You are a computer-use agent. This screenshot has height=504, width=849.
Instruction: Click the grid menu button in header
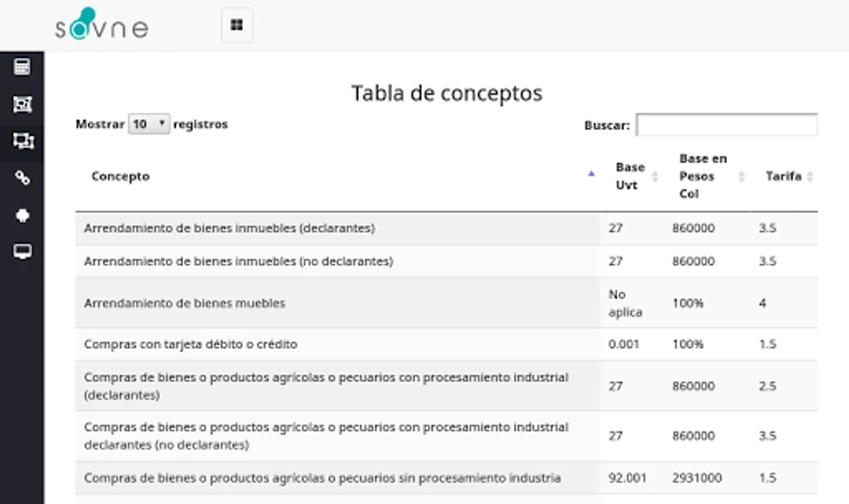pyautogui.click(x=237, y=25)
